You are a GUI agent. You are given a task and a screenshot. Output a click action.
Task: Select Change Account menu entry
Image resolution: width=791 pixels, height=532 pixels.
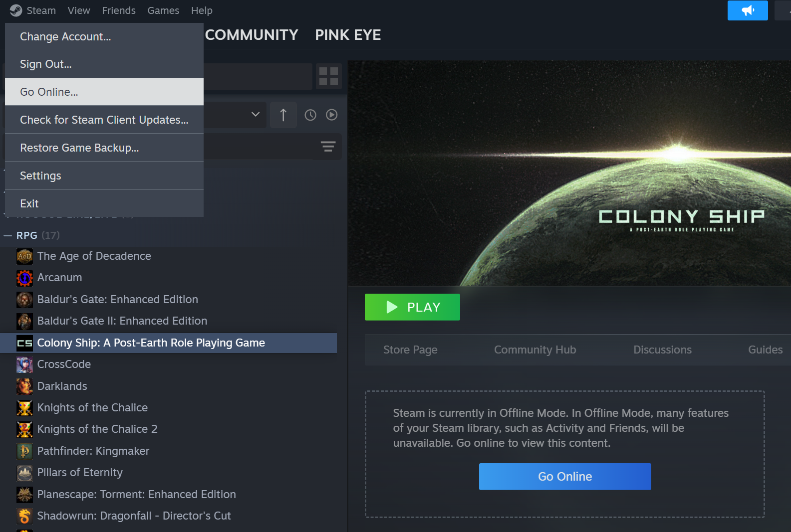tap(104, 37)
